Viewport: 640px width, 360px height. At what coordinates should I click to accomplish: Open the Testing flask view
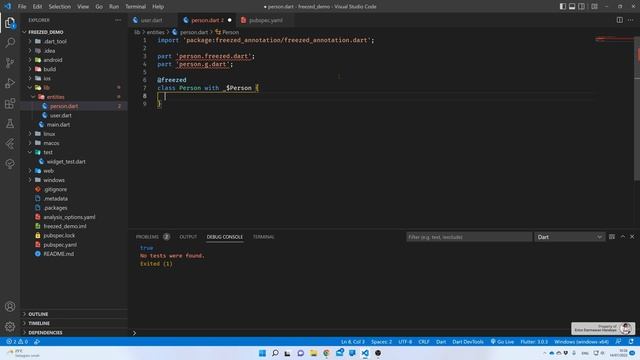pos(10,123)
